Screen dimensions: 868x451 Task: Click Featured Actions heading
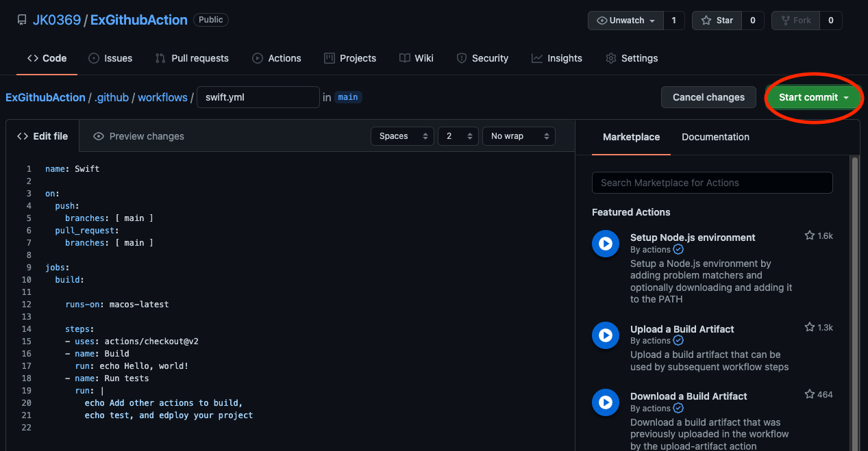(631, 212)
